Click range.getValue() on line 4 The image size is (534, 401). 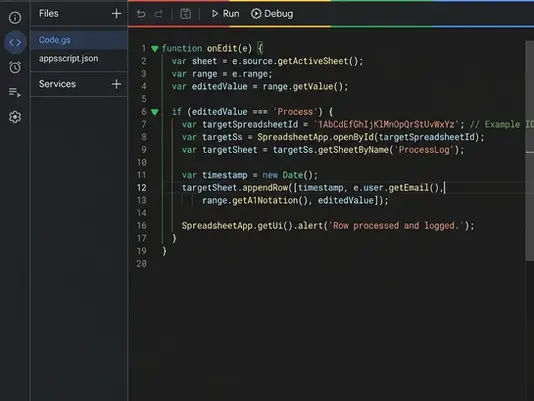click(303, 87)
